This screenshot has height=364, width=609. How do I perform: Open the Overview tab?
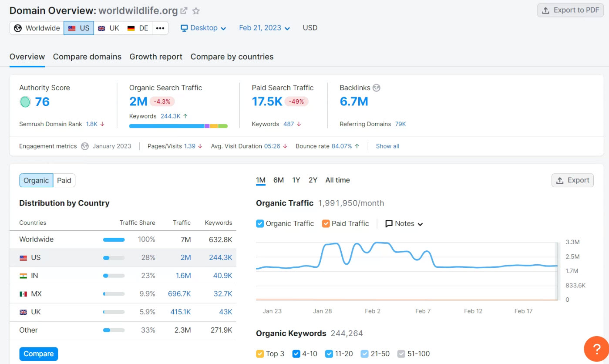(27, 57)
